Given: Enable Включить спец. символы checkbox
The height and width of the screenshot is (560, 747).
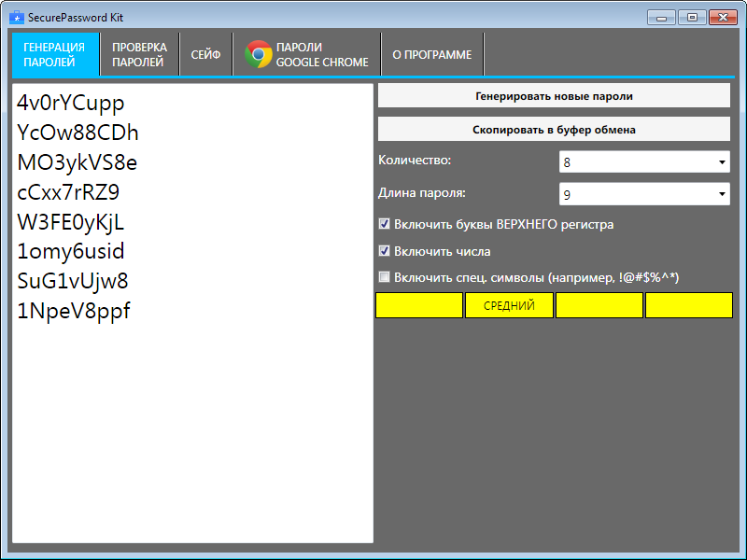Looking at the screenshot, I should [x=384, y=277].
